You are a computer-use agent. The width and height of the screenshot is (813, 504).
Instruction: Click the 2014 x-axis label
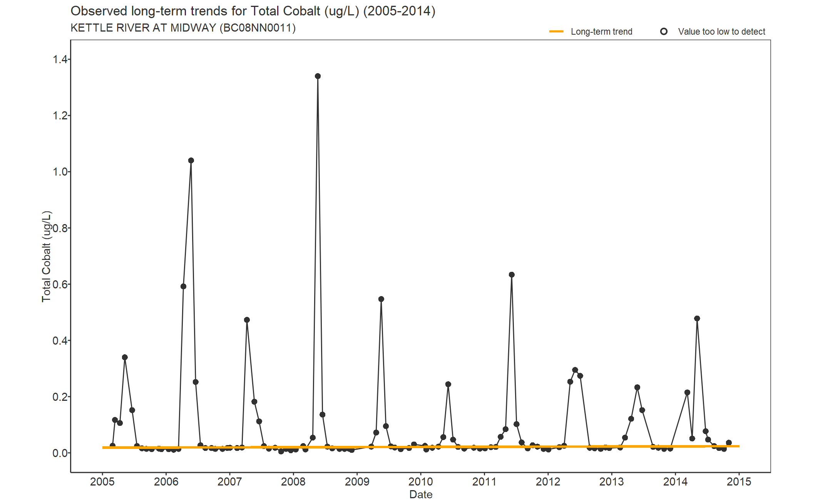click(675, 481)
